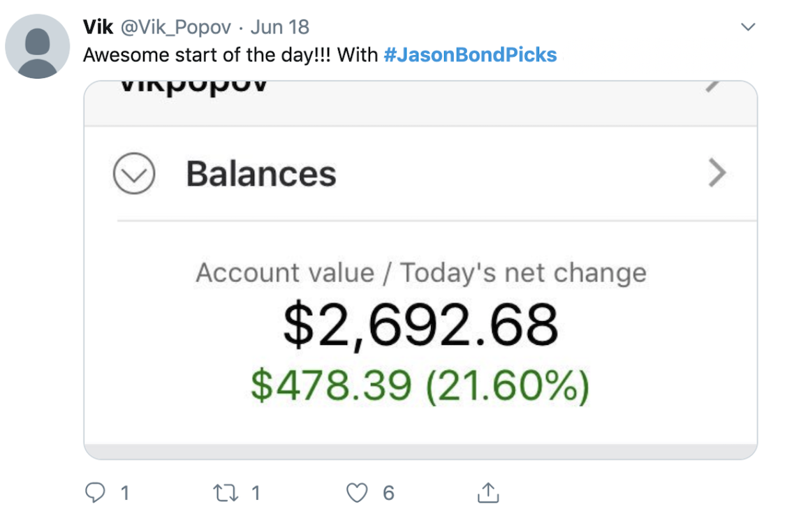Like the tweet with the heart icon
785x532 pixels.
357,494
